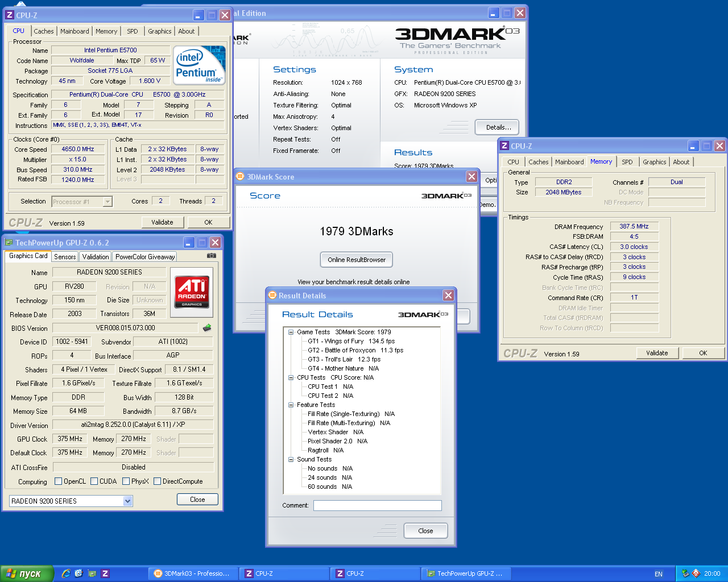This screenshot has height=582, width=728.
Task: Open Graphics tab in left CPU-Z
Action: (x=160, y=31)
